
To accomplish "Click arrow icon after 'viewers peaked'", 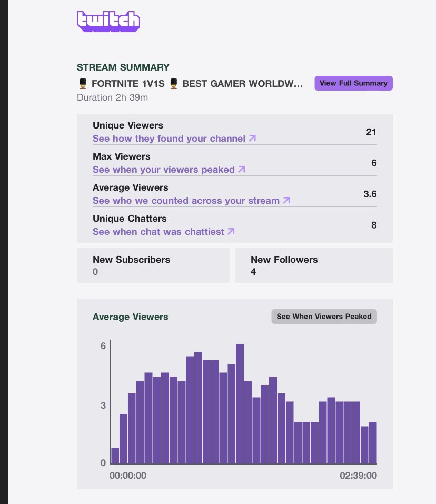I will (x=242, y=169).
